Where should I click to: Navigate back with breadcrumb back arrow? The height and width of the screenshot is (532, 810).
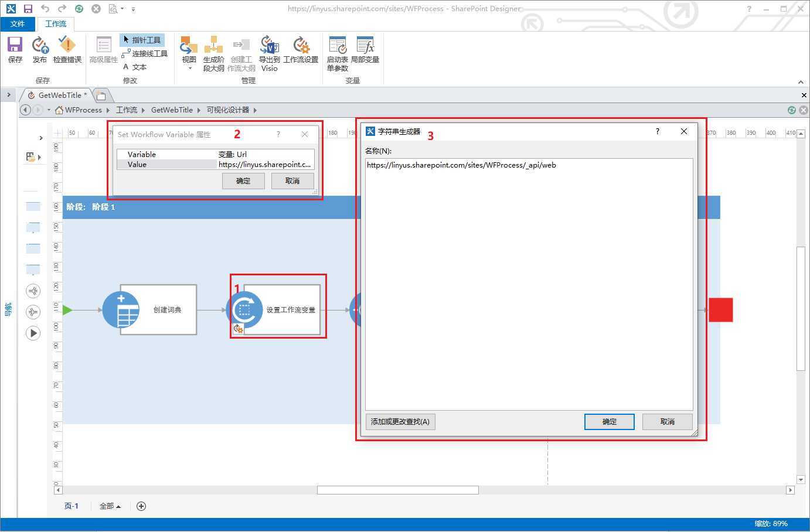pos(25,110)
